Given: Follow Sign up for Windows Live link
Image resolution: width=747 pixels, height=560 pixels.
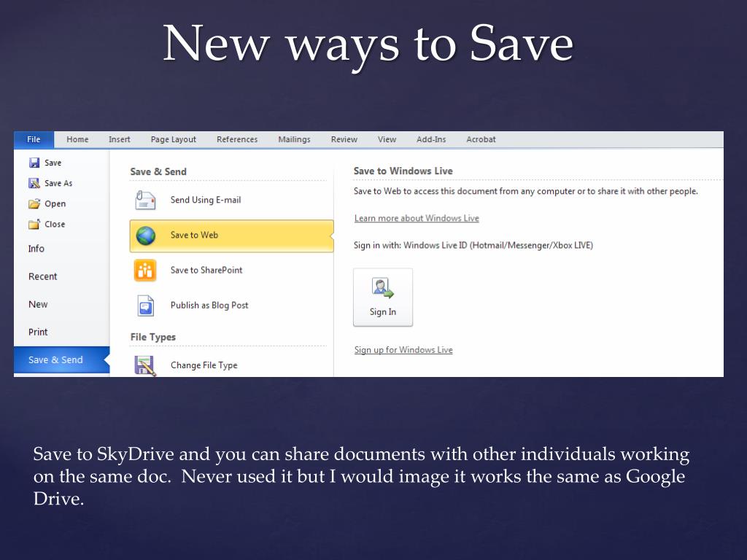Looking at the screenshot, I should click(x=403, y=350).
